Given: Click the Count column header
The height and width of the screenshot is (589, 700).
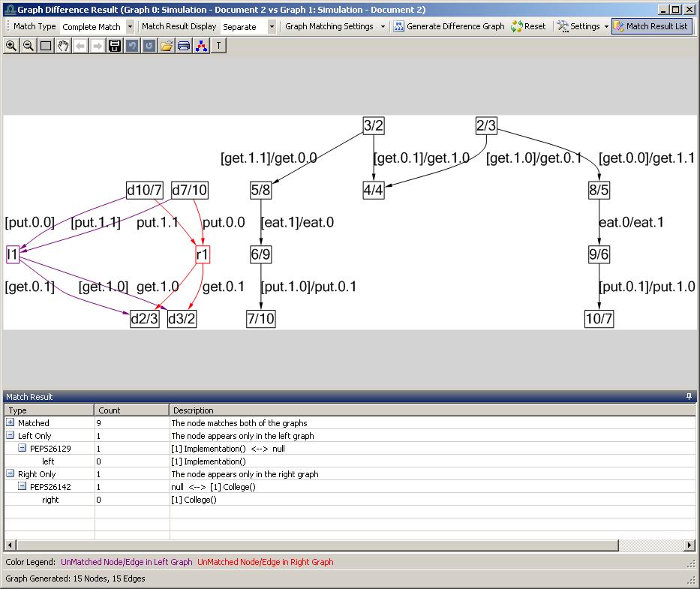Looking at the screenshot, I should point(132,410).
